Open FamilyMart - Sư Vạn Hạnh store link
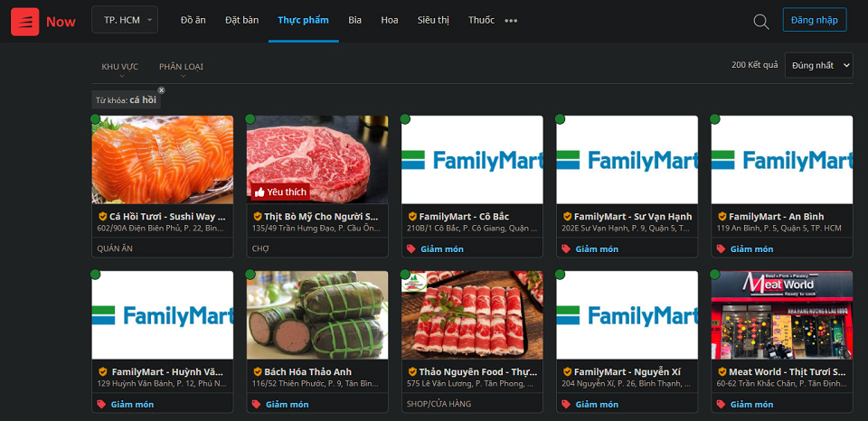868x421 pixels. 633,216
